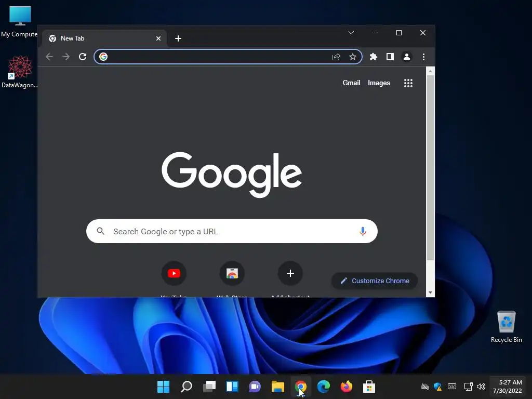The height and width of the screenshot is (399, 532).
Task: Open a new tab with plus button
Action: tap(178, 38)
